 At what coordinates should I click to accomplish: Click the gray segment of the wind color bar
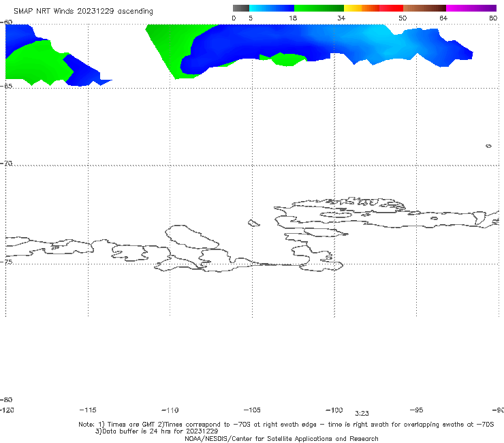click(240, 8)
